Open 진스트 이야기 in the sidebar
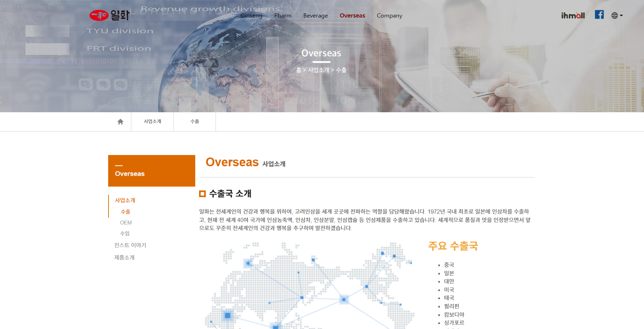 coord(130,245)
